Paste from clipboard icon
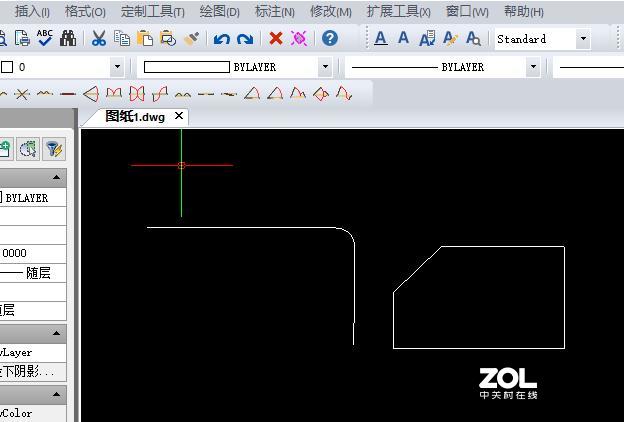Image resolution: width=624 pixels, height=422 pixels. pos(145,38)
